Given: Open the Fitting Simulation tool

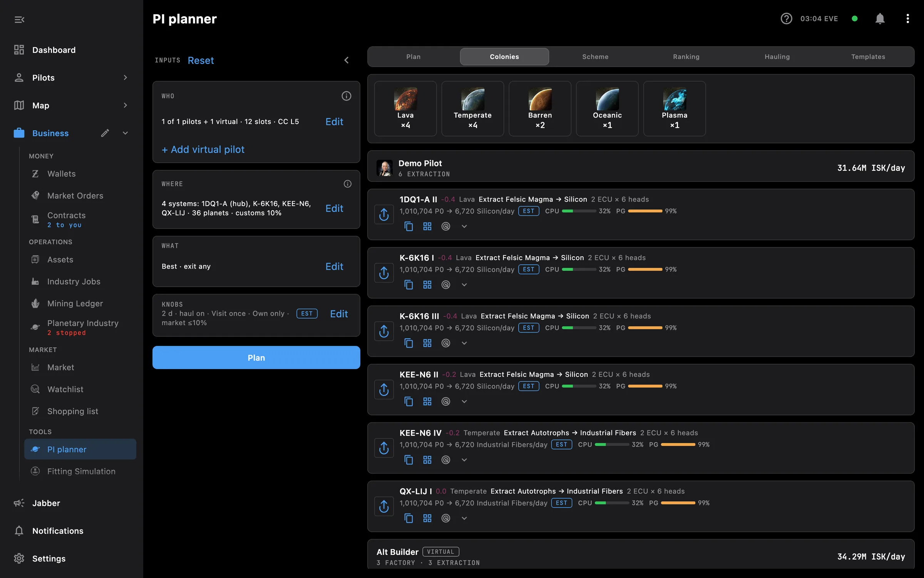Looking at the screenshot, I should 80,471.
